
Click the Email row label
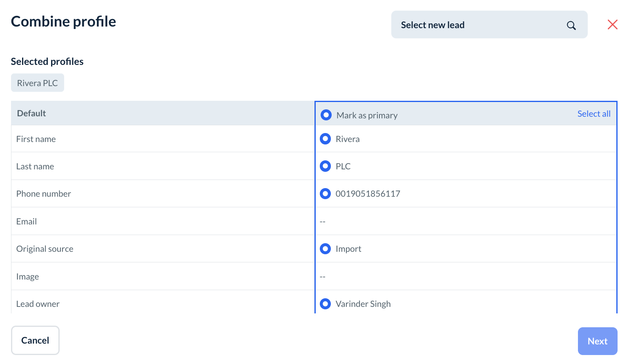point(27,222)
